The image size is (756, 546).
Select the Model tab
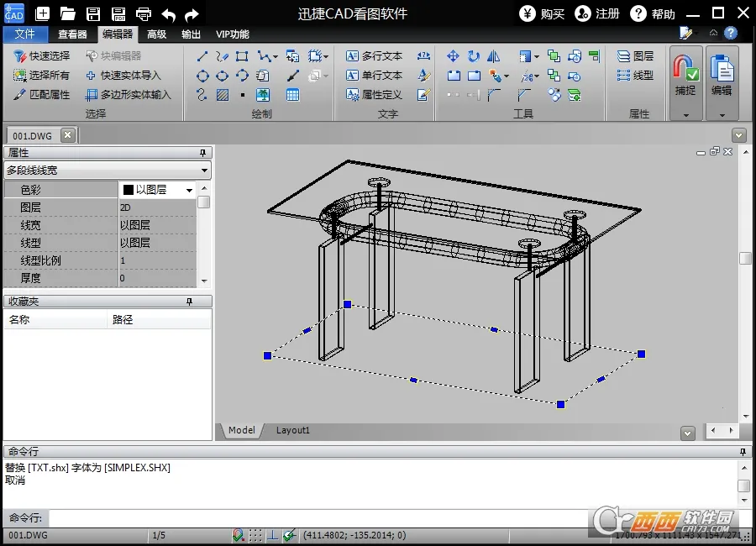(242, 430)
